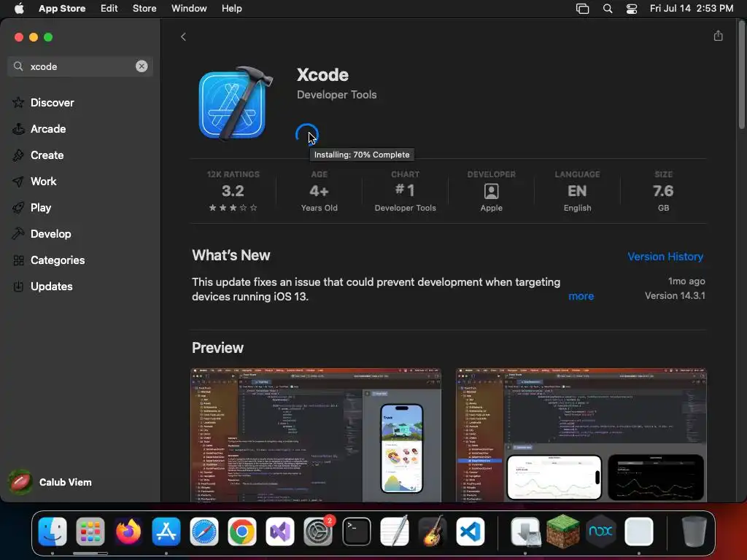Viewport: 747px width, 560px height.
Task: Click the blank white app in the Dock
Action: coord(639,532)
